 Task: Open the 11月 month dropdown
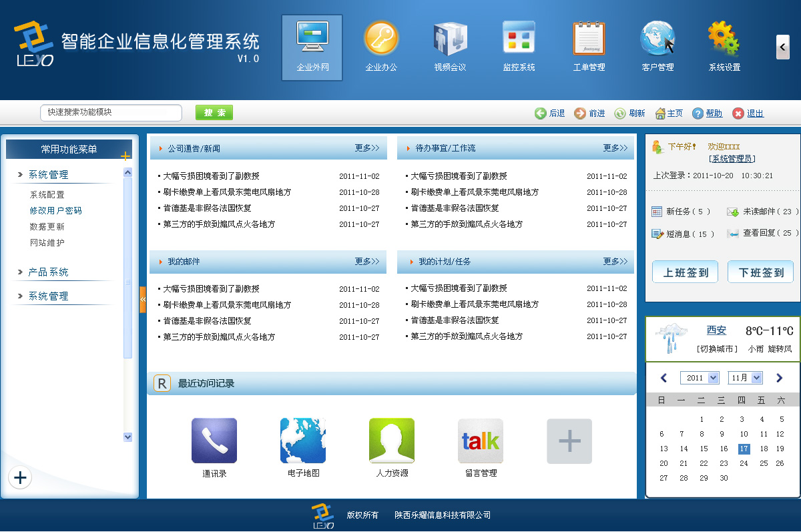[745, 378]
